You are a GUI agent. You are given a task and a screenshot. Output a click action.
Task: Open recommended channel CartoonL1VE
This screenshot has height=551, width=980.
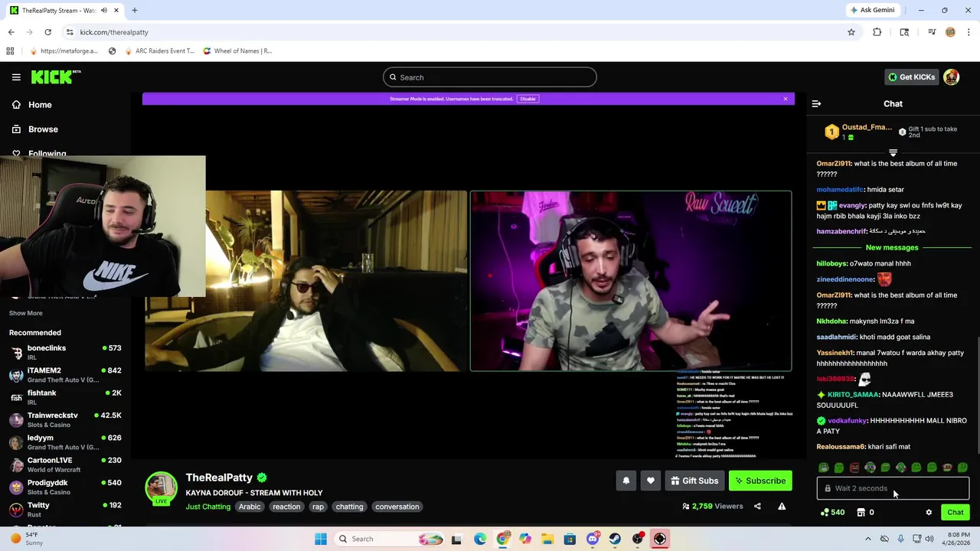[65, 465]
